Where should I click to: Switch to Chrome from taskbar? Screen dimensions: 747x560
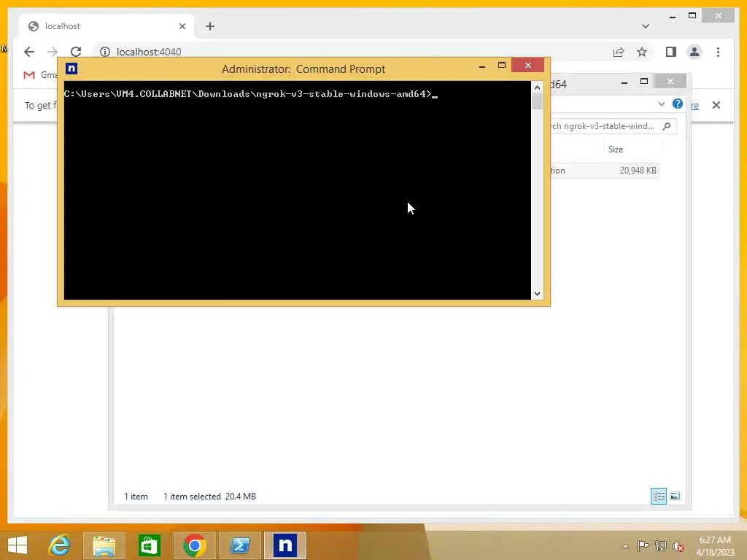(194, 545)
